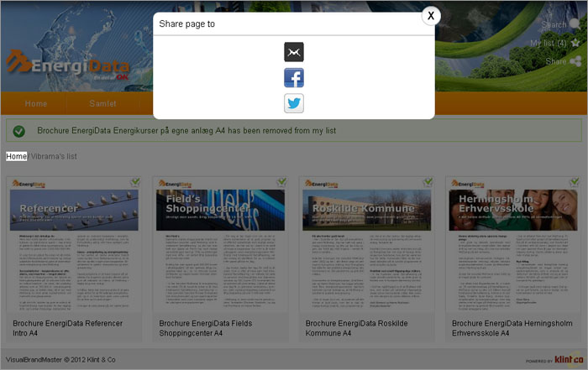Open the Samlet menu item
The image size is (588, 370).
pyautogui.click(x=102, y=104)
